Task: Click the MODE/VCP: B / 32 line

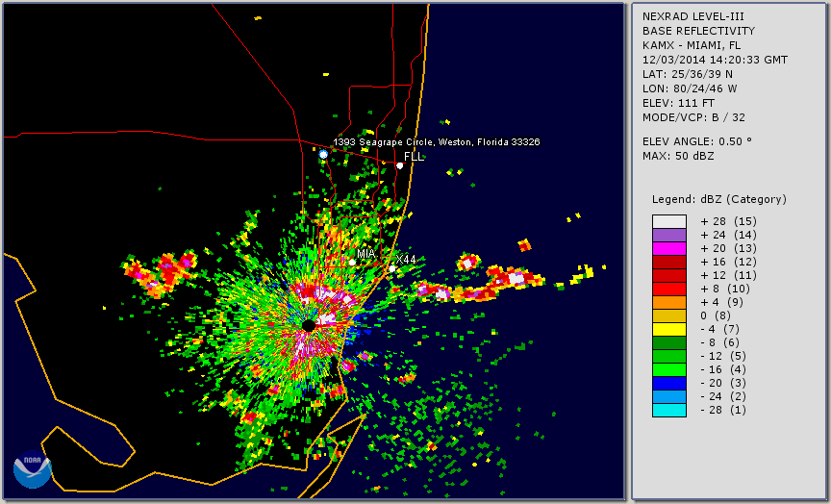Action: [x=693, y=117]
